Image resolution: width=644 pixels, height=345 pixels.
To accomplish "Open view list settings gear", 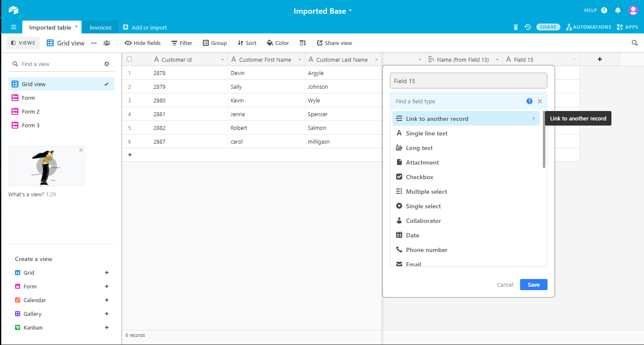I will tap(107, 64).
